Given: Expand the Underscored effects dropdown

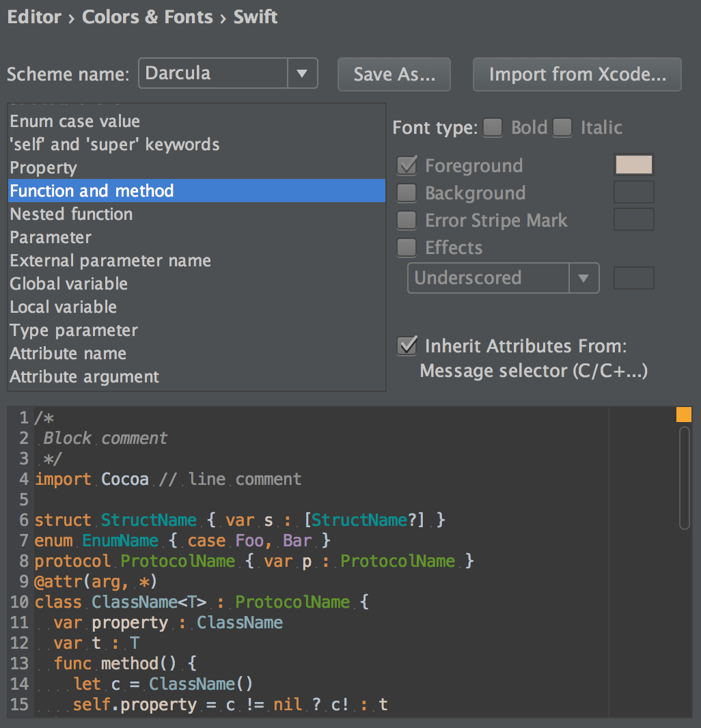Looking at the screenshot, I should [x=584, y=278].
